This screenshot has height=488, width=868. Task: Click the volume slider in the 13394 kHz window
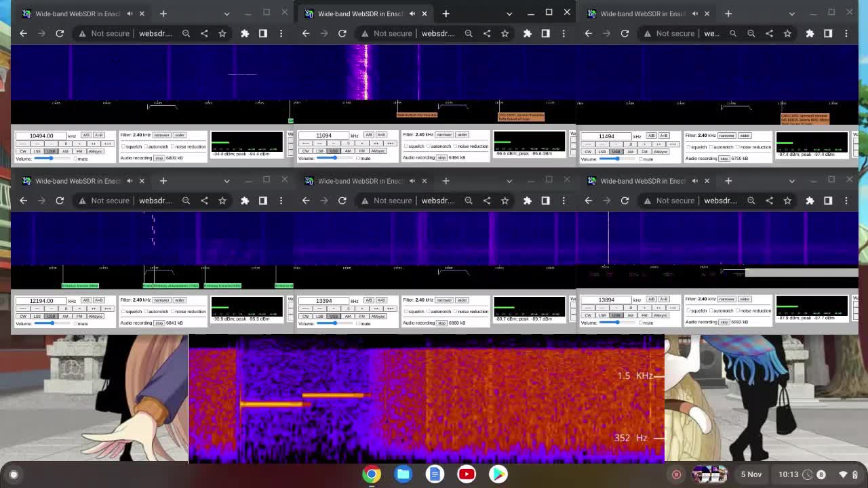tap(334, 323)
